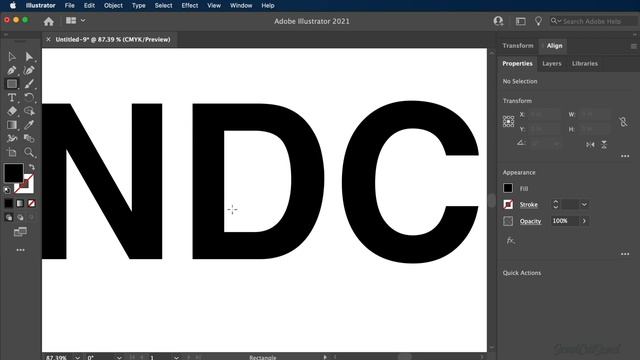Select the Width warp tool
Screen dimensions: 640x360
[12, 138]
